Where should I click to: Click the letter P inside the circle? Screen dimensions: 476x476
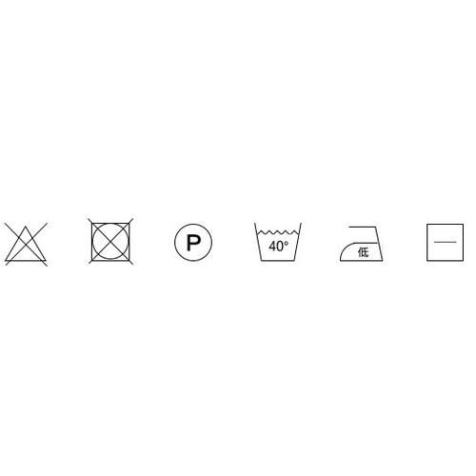click(193, 243)
